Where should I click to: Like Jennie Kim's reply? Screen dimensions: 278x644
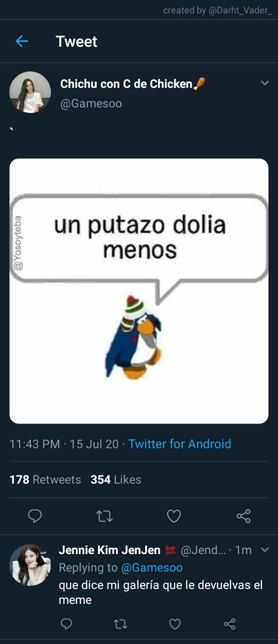click(175, 624)
